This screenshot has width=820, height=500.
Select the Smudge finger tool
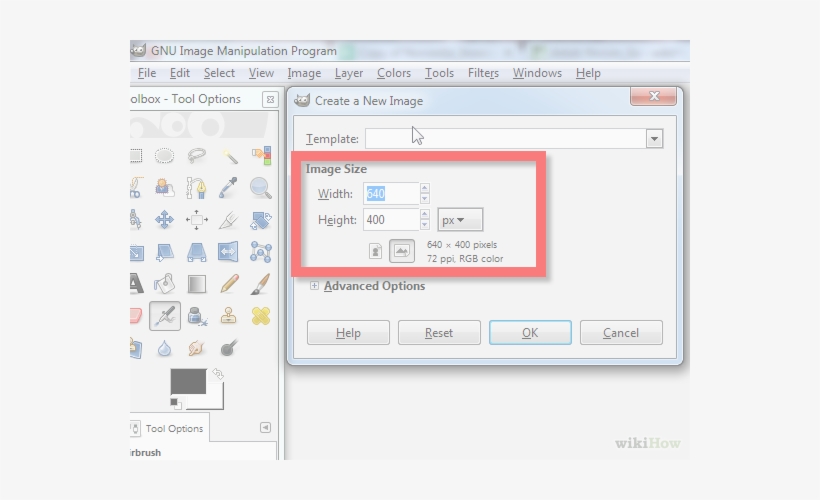pyautogui.click(x=196, y=348)
